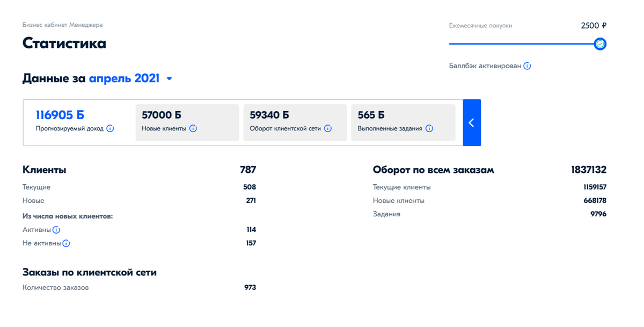644x327 pixels.
Task: Click the Клиенты section heading
Action: [x=45, y=170]
